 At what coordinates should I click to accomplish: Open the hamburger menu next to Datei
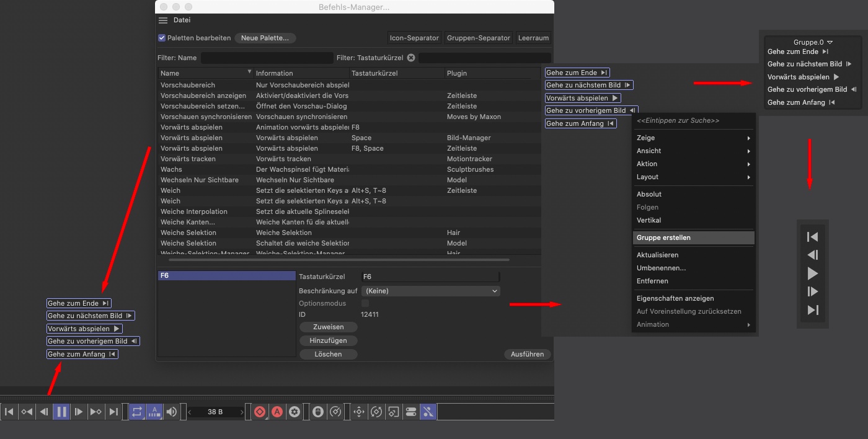(163, 20)
